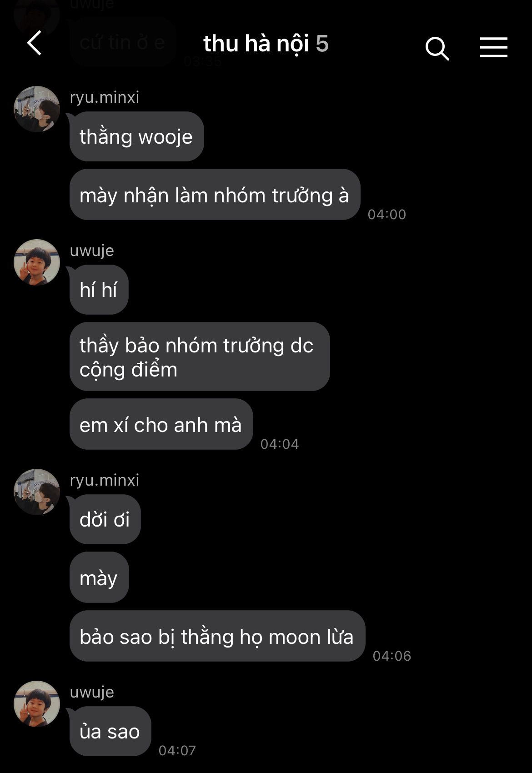Open the 'thu hà nội' chat title
The image size is (532, 773).
click(x=256, y=44)
